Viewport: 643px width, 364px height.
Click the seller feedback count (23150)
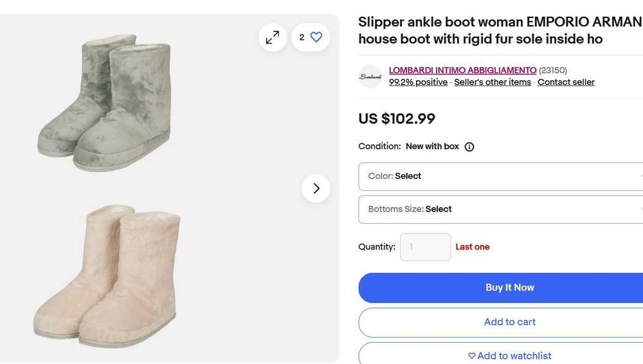[553, 70]
